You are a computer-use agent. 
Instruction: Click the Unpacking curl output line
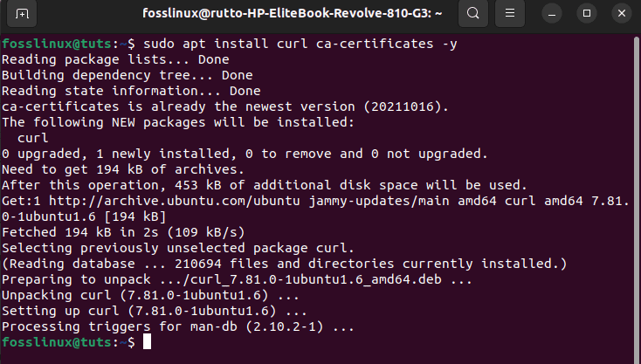150,295
